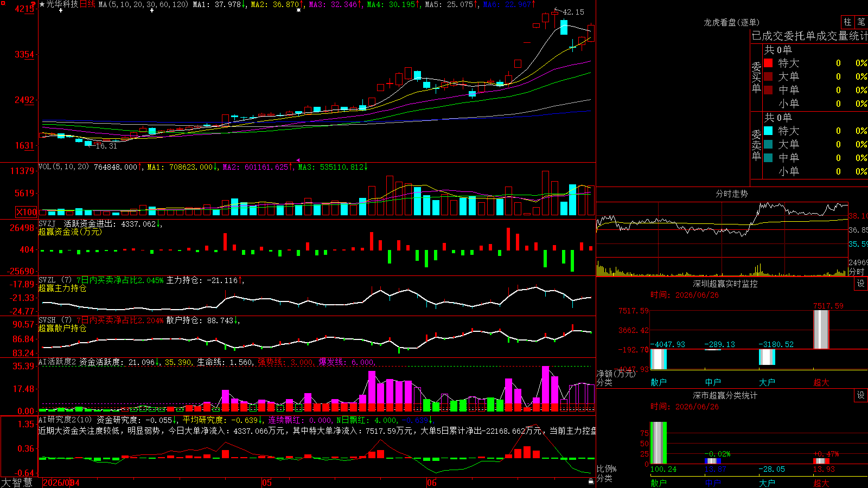Click the 爆发线: 6.000 value

point(346,362)
